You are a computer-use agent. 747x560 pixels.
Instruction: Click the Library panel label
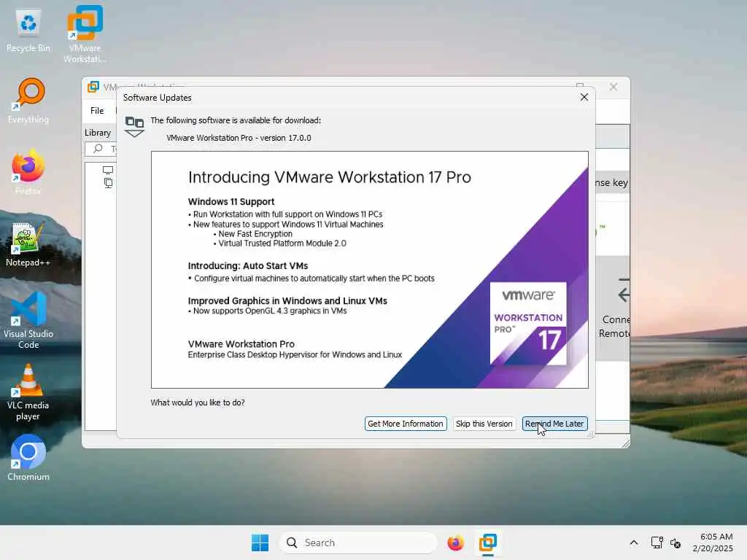coord(98,133)
